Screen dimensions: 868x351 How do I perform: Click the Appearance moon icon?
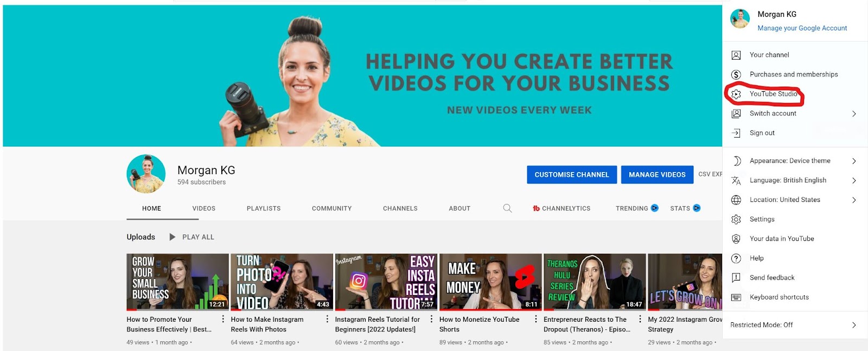(736, 161)
